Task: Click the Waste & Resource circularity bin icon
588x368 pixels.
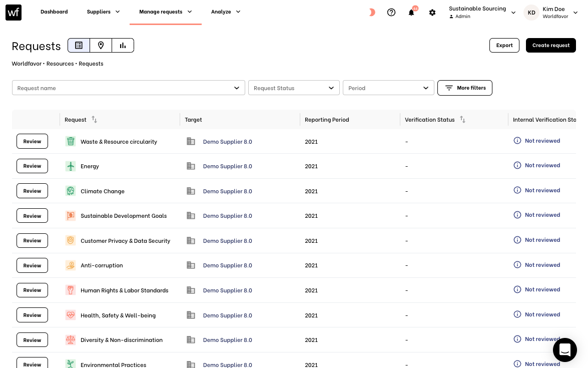Action: click(x=71, y=142)
